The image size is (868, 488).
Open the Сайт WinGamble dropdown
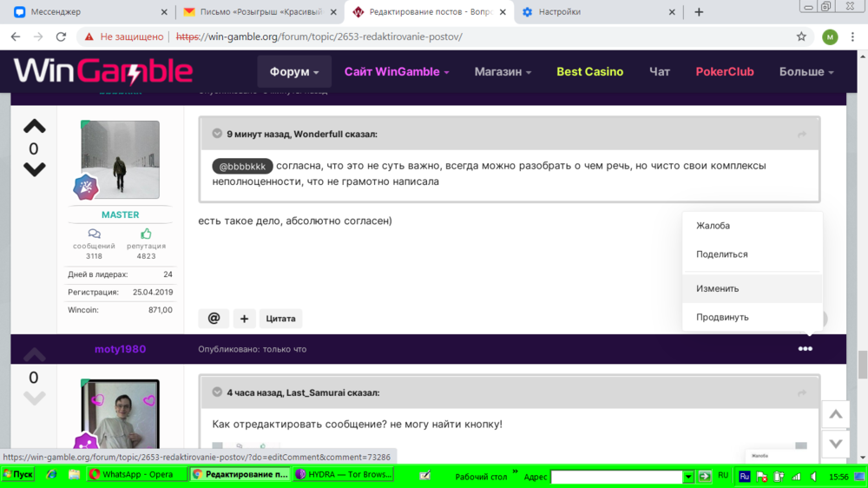pyautogui.click(x=397, y=72)
